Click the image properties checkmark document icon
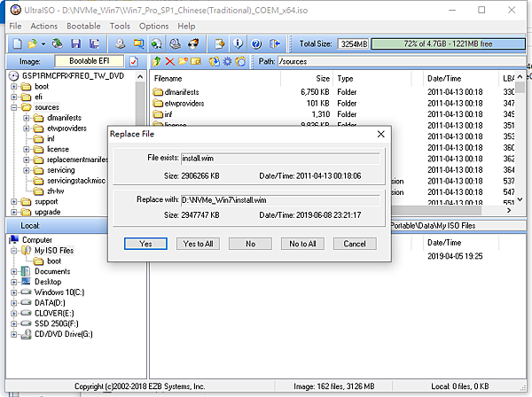 [134, 61]
